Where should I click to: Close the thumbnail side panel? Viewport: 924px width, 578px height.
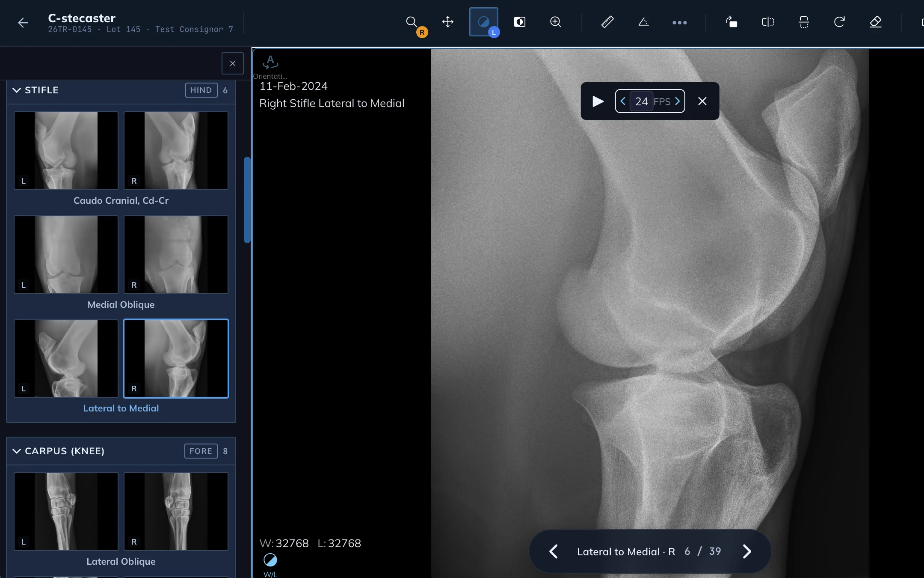coord(233,63)
